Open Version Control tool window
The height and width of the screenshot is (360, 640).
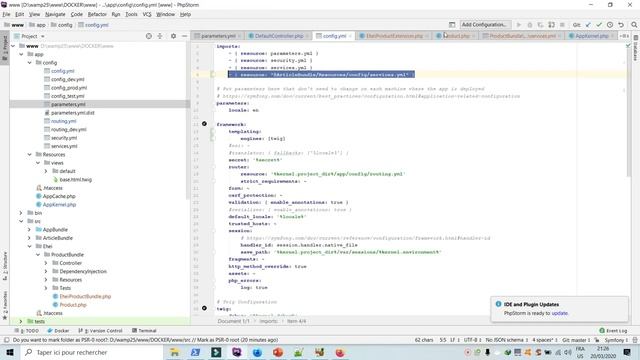click(100, 331)
